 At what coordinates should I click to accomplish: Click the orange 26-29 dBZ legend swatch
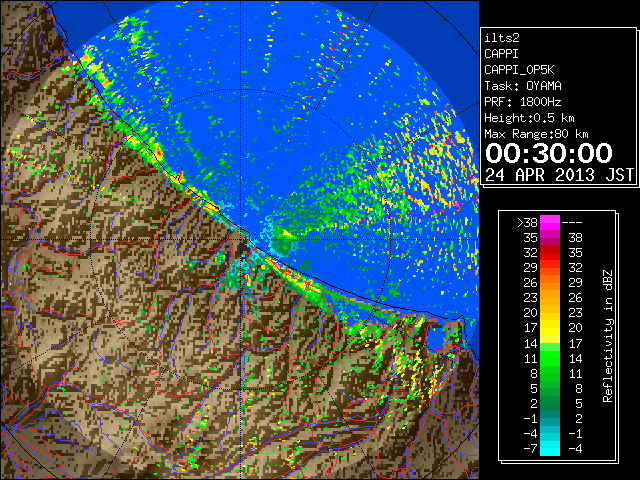point(550,282)
